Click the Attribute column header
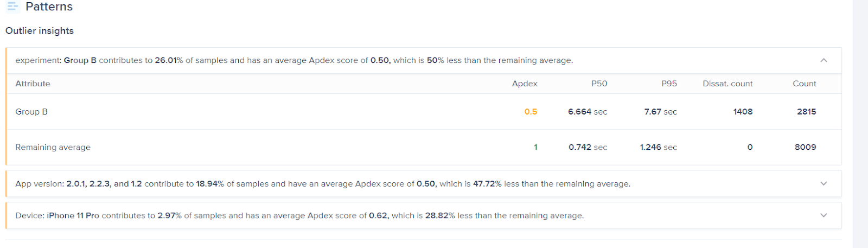This screenshot has width=868, height=248. point(33,84)
